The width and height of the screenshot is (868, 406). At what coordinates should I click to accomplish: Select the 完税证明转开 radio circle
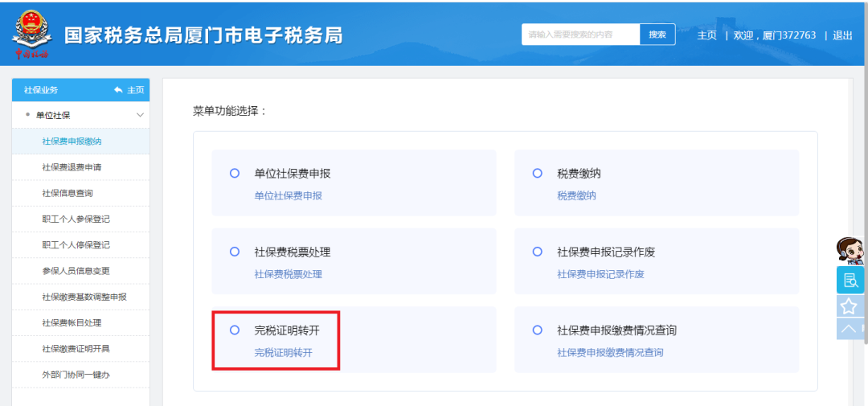234,330
